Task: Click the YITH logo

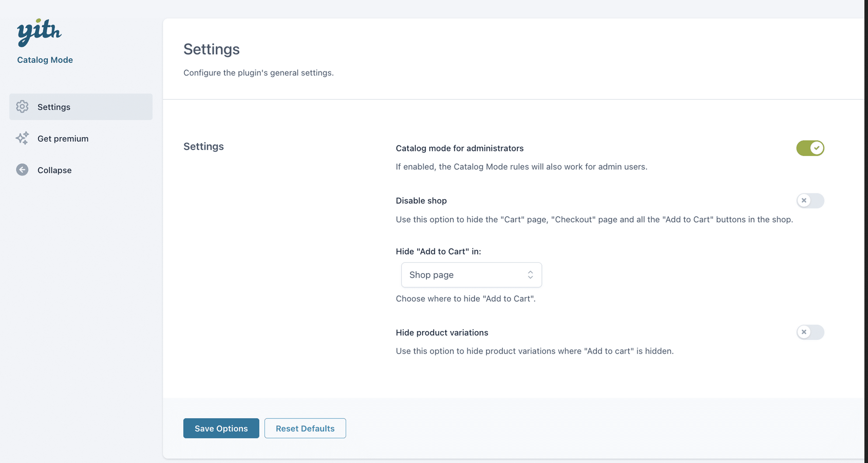Action: pos(39,32)
